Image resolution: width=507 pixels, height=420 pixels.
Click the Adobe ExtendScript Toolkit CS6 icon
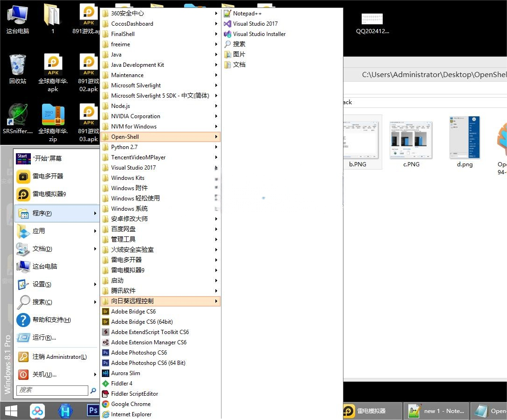coord(106,332)
